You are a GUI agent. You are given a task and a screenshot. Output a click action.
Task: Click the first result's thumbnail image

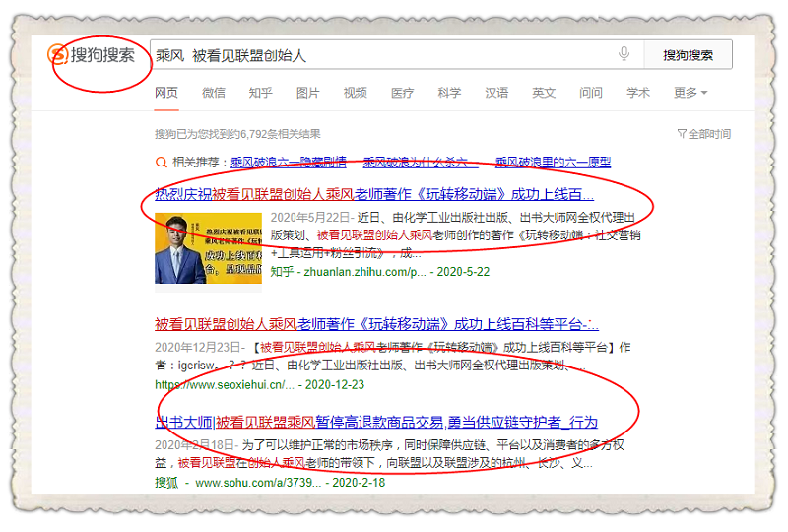[208, 248]
